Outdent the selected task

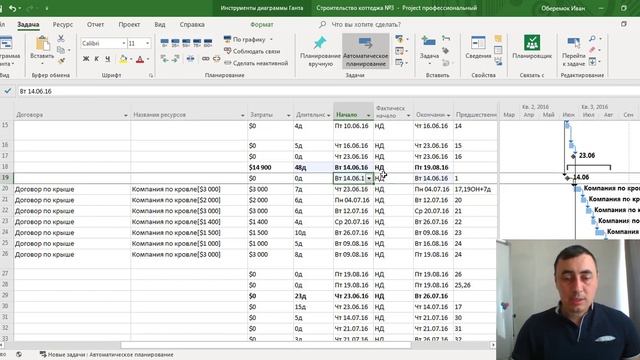[x=164, y=59]
